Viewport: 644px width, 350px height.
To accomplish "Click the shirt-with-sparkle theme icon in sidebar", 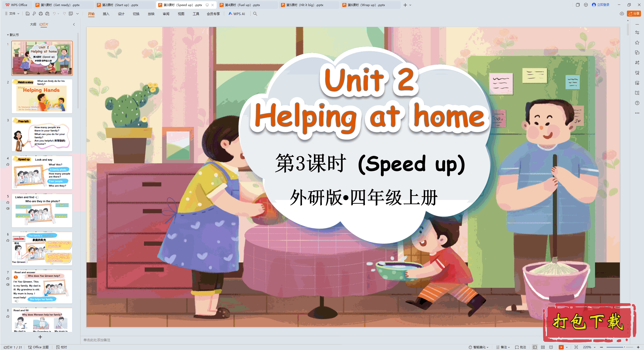I will click(x=637, y=73).
